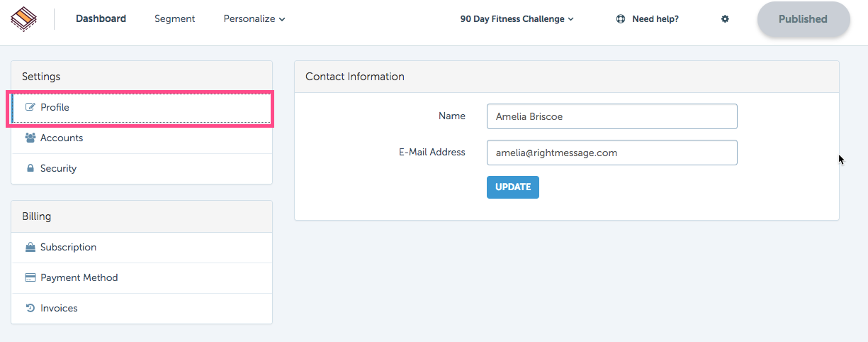Click the Invoices history icon
The height and width of the screenshot is (342, 868).
click(30, 308)
